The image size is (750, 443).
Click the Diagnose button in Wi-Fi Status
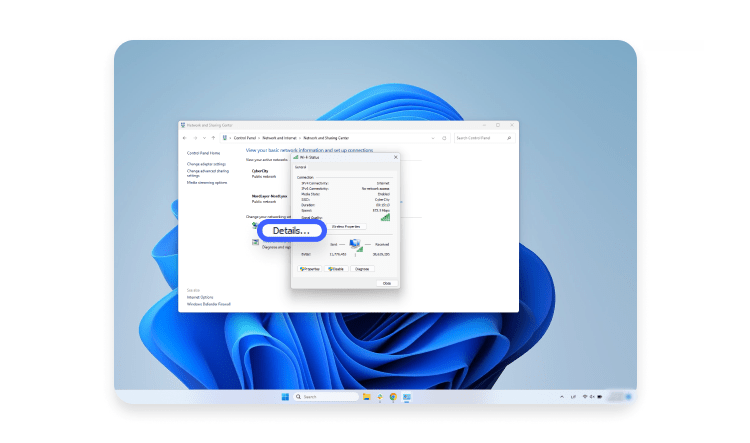[362, 269]
